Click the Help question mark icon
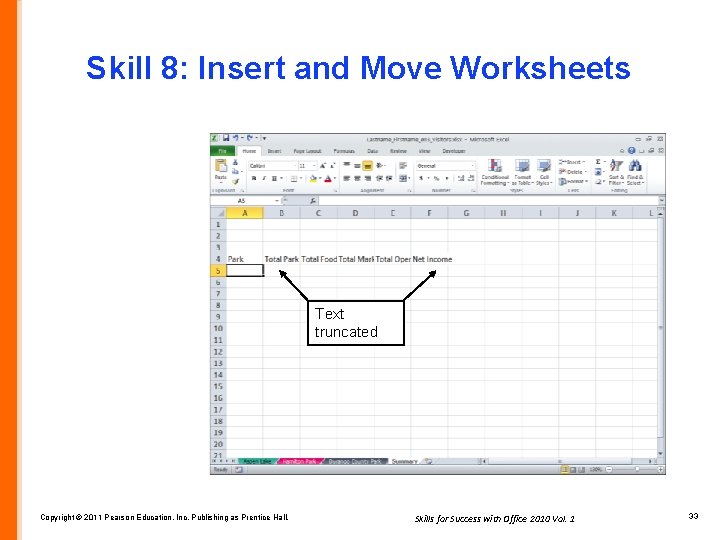The height and width of the screenshot is (540, 720). click(632, 151)
